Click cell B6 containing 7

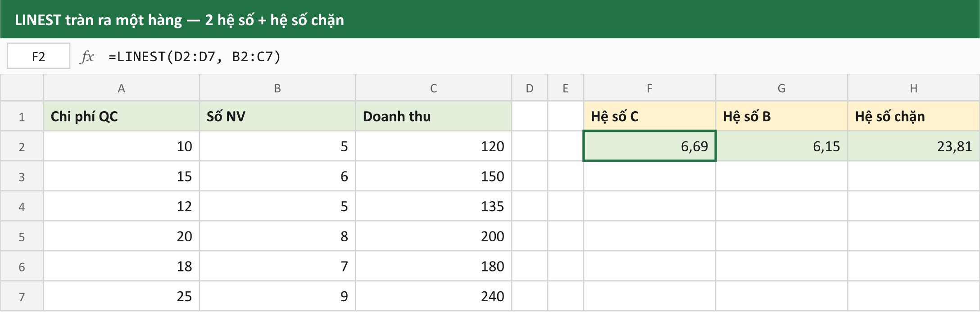click(x=277, y=266)
